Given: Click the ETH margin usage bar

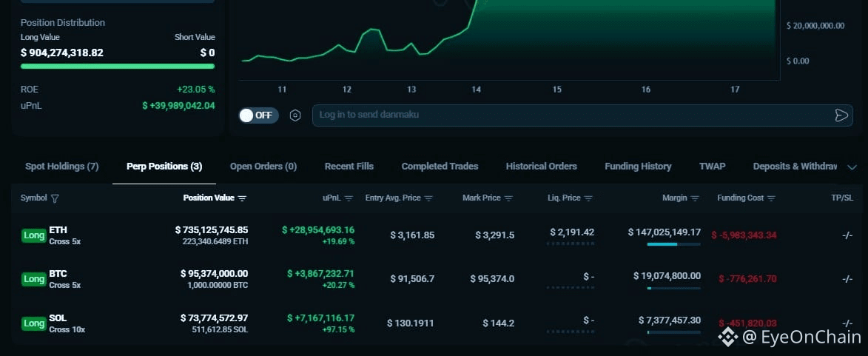Looking at the screenshot, I should (x=673, y=244).
